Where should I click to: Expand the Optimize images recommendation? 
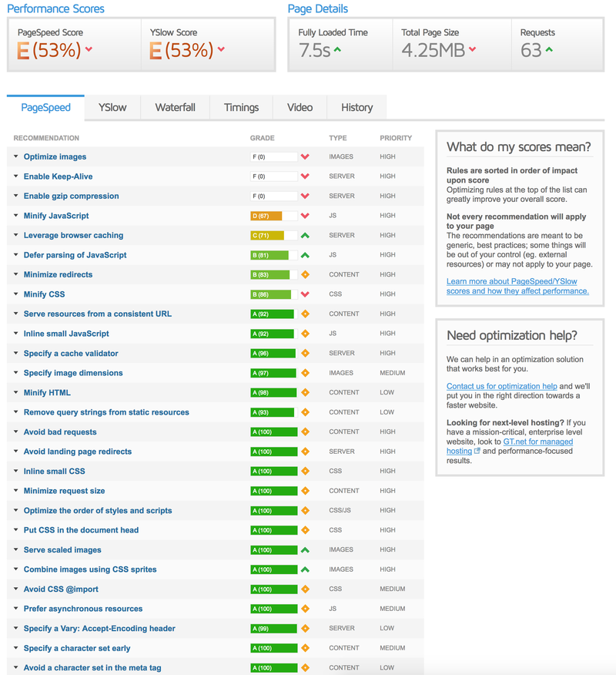16,156
